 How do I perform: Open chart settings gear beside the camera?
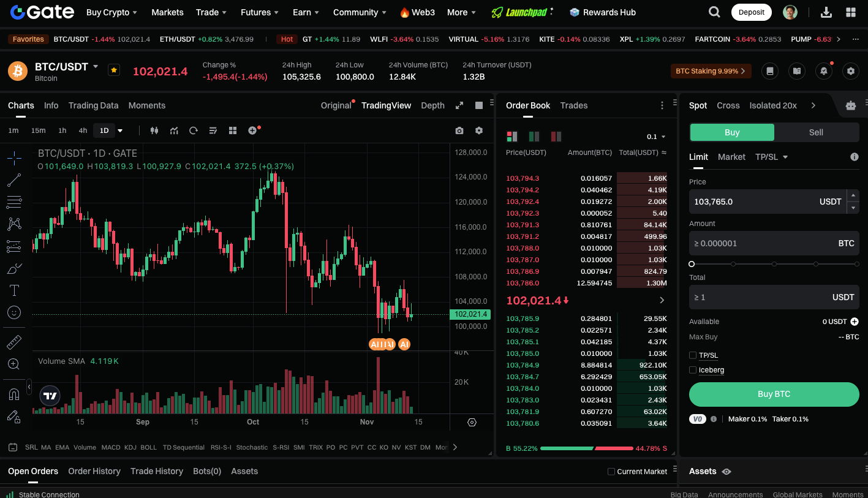[x=479, y=130]
